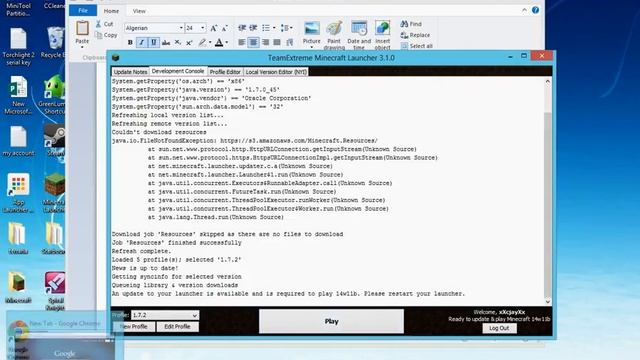Viewport: 640px width, 360px height.
Task: Open bullet list style dropdown arrow
Action: point(274,28)
